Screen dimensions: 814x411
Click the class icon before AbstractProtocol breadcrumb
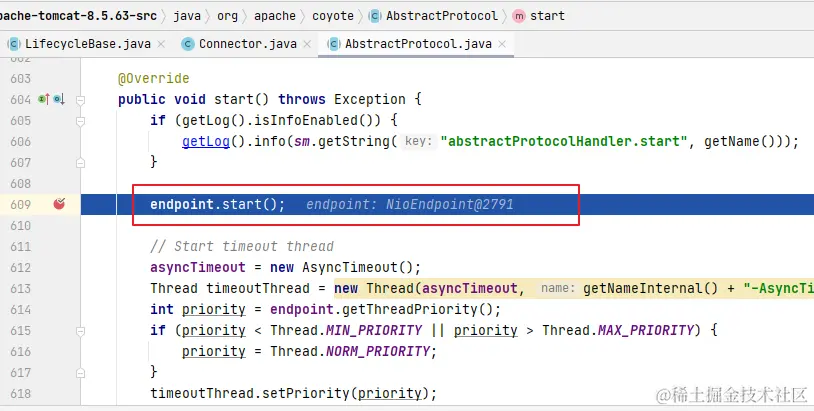(x=374, y=16)
